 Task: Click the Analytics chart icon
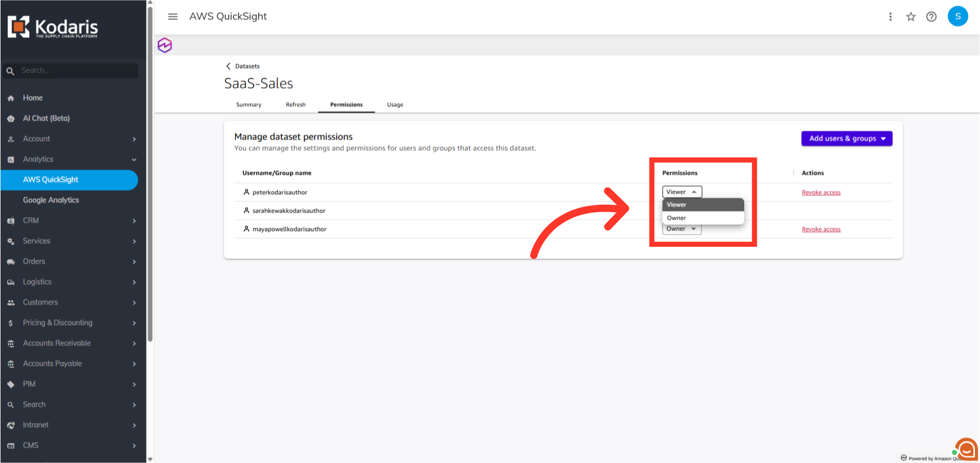coord(11,160)
